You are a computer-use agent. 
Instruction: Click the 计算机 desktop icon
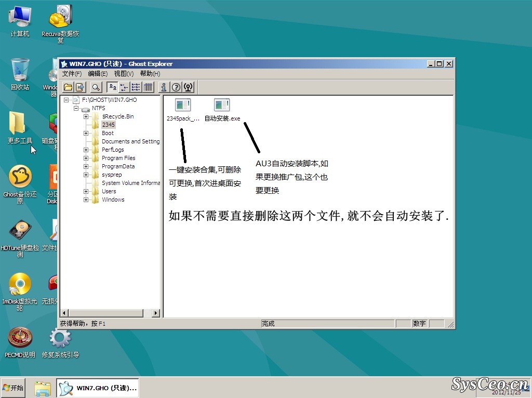click(x=20, y=21)
